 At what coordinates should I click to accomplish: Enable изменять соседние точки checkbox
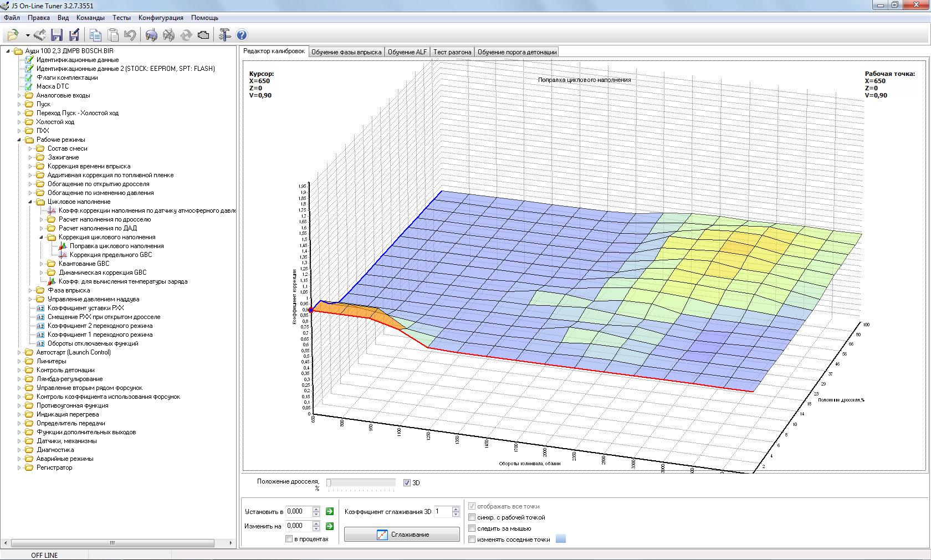point(472,539)
